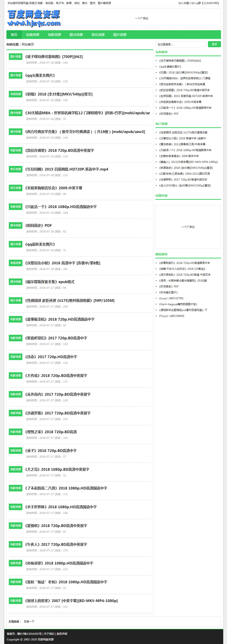Open 《左麟右李演唱会》2009 in 热门资源 sidebar

click(x=179, y=156)
